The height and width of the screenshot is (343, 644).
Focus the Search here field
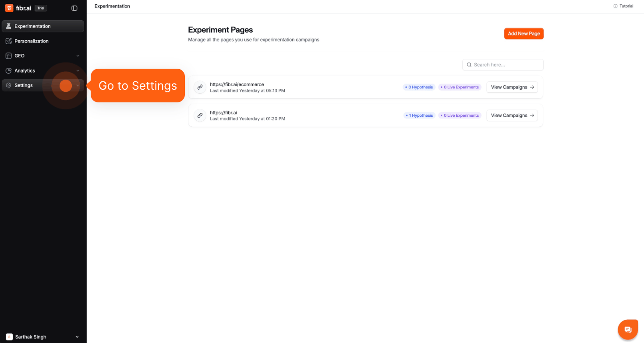click(503, 65)
